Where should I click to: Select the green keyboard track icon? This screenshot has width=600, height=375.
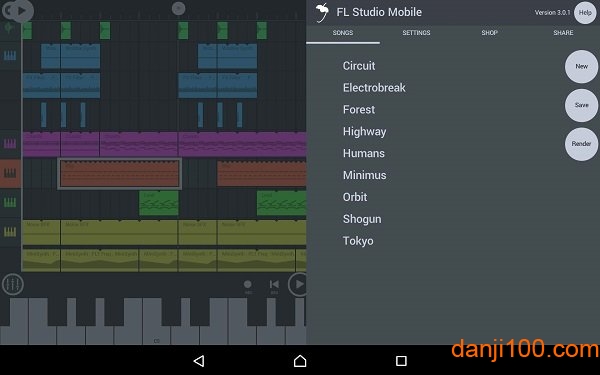coord(10,202)
